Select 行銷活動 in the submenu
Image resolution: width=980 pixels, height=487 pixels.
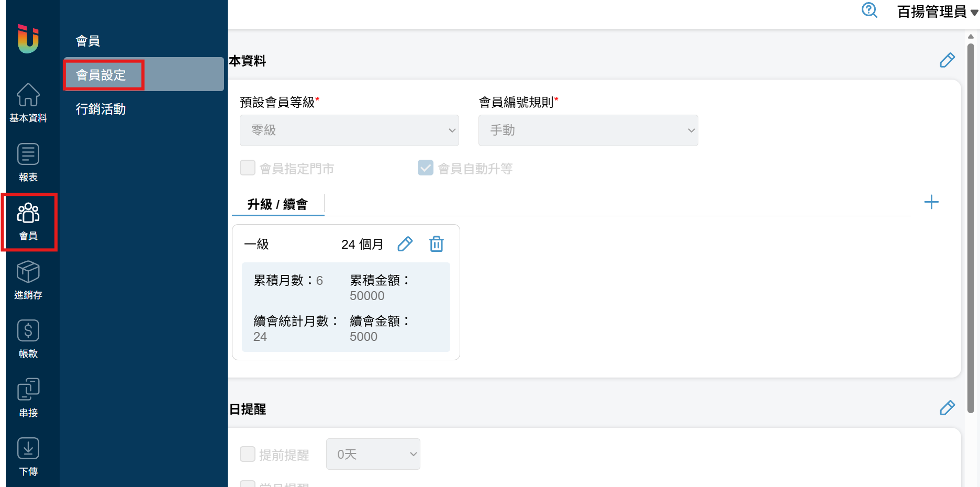(x=101, y=109)
